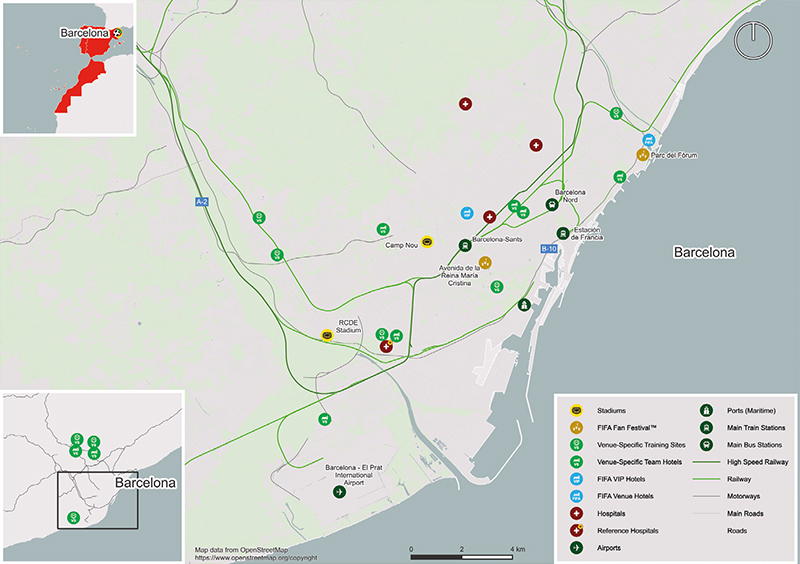The image size is (800, 564).
Task: Click the 'Parc del Fòrum' label
Action: point(674,155)
